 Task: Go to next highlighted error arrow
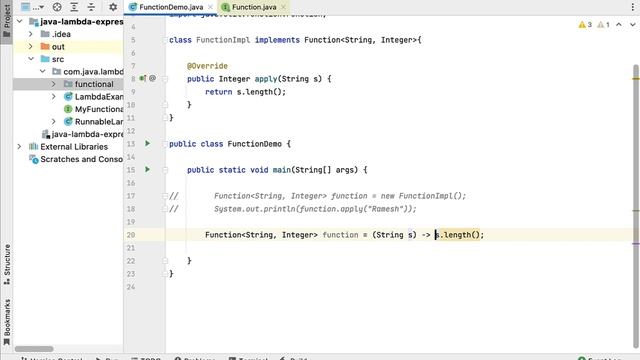tap(632, 24)
